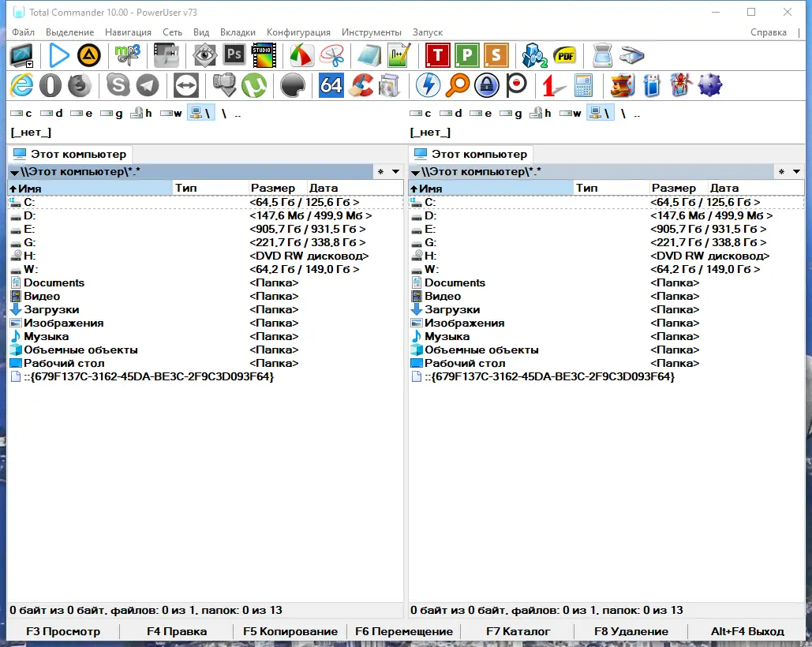Open right panel favorites asterisk menu
This screenshot has width=812, height=647.
[x=781, y=172]
